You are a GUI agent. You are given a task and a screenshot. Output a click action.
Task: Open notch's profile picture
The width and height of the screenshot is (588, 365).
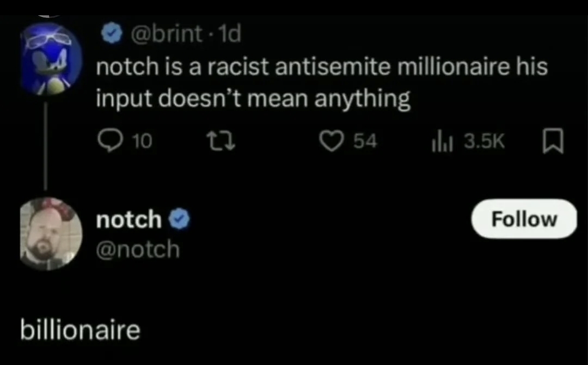tap(51, 234)
